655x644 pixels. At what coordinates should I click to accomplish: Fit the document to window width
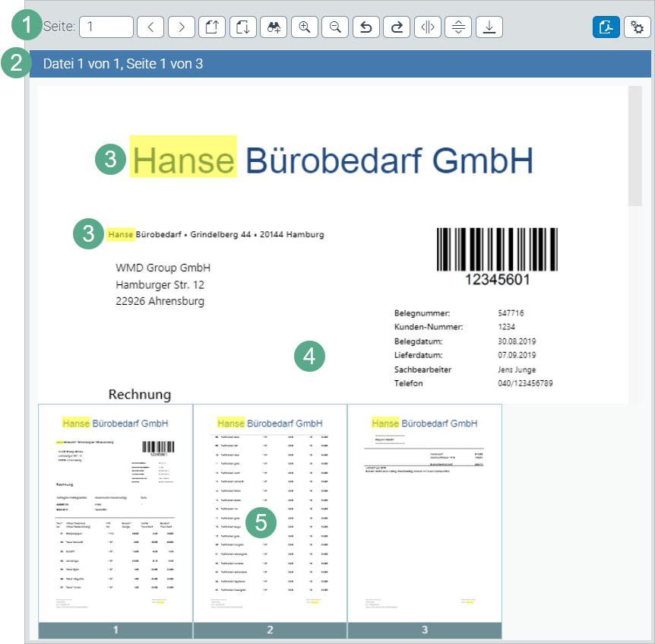click(427, 27)
